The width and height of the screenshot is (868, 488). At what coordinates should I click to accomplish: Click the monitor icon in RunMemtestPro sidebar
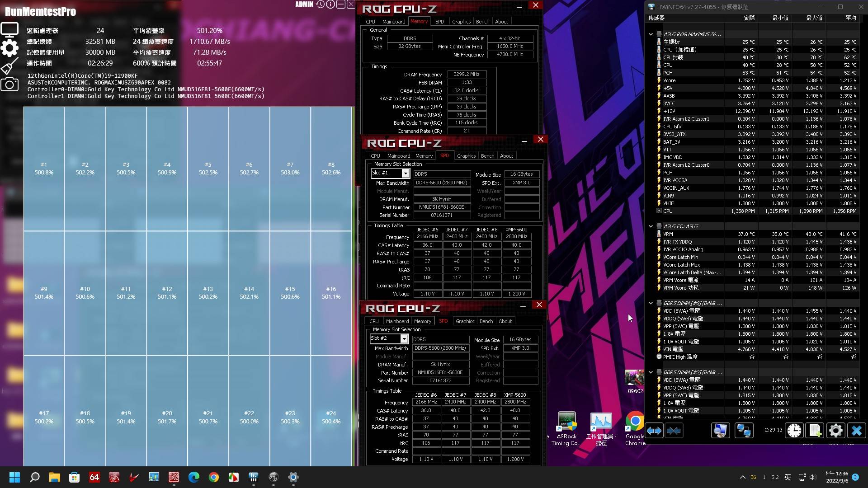[x=9, y=30]
